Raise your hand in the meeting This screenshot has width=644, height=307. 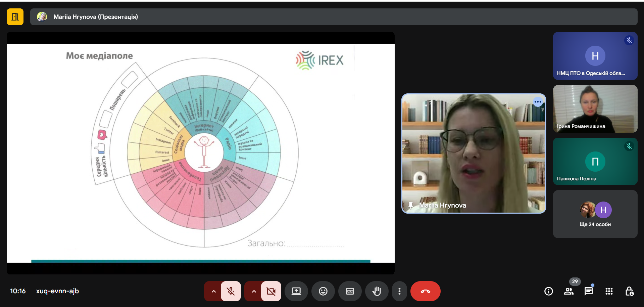[377, 291]
